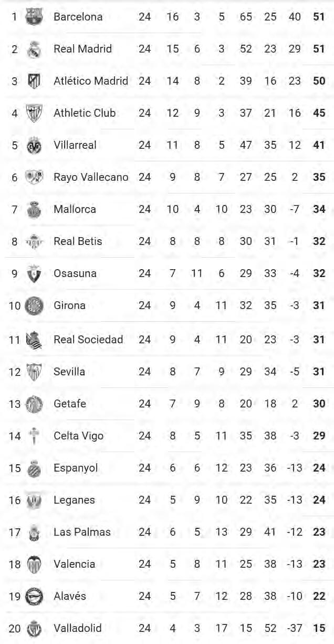The width and height of the screenshot is (334, 644).
Task: Click the Espanyol crest icon
Action: (x=34, y=468)
